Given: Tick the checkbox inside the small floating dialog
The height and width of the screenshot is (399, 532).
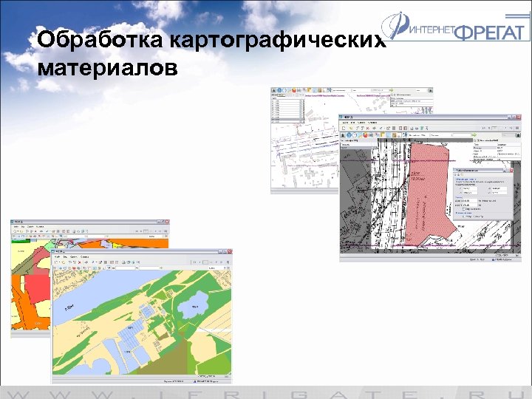Looking at the screenshot, I should (463, 209).
